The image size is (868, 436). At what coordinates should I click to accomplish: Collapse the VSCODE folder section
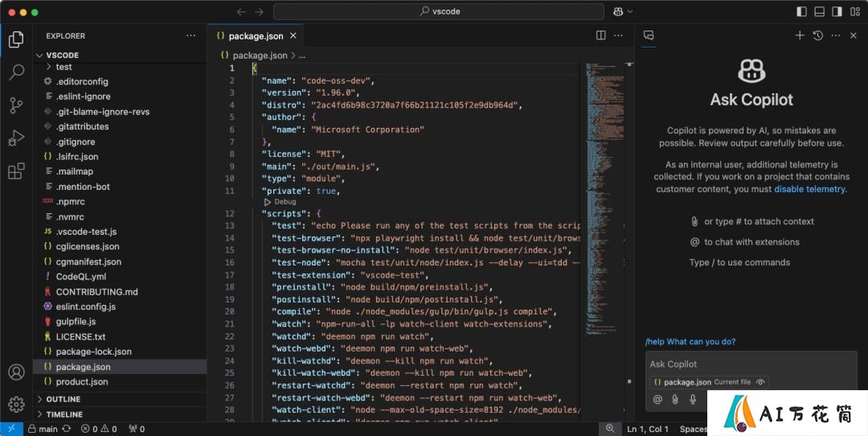click(x=40, y=56)
